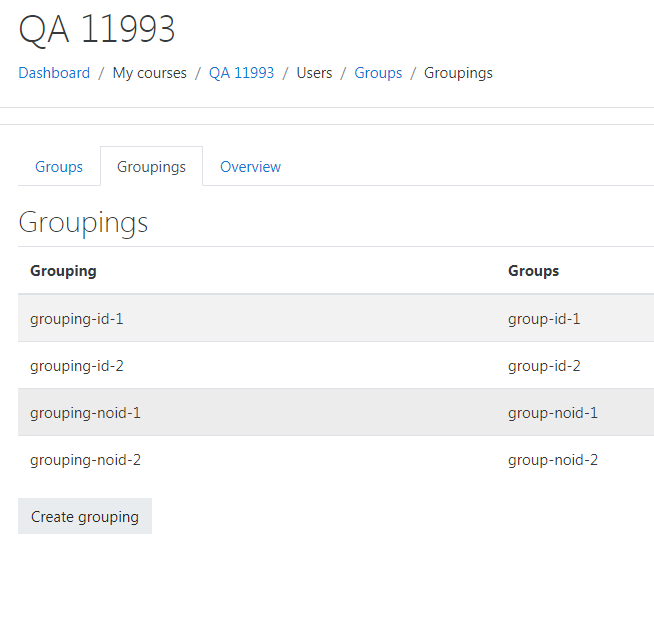
Task: Click the Groupings breadcrumb text
Action: (x=458, y=73)
